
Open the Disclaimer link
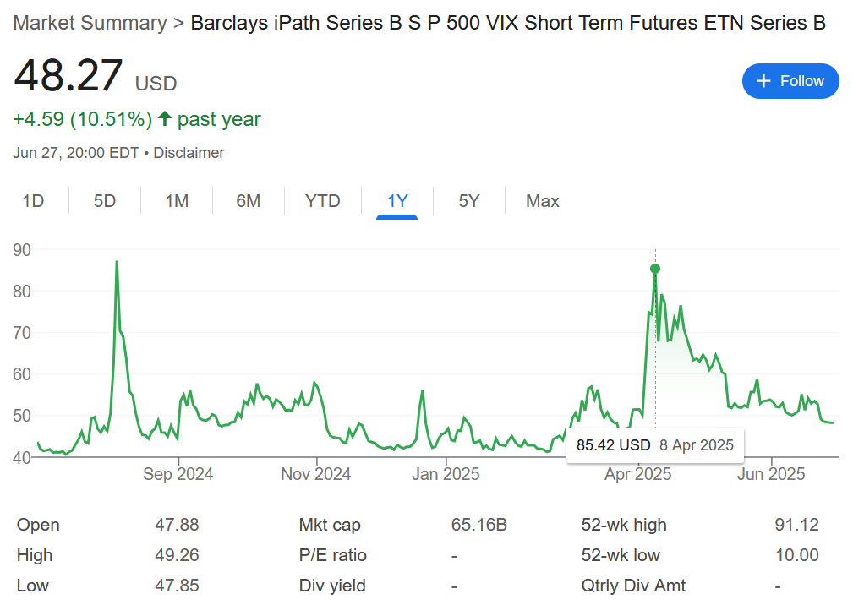click(189, 153)
